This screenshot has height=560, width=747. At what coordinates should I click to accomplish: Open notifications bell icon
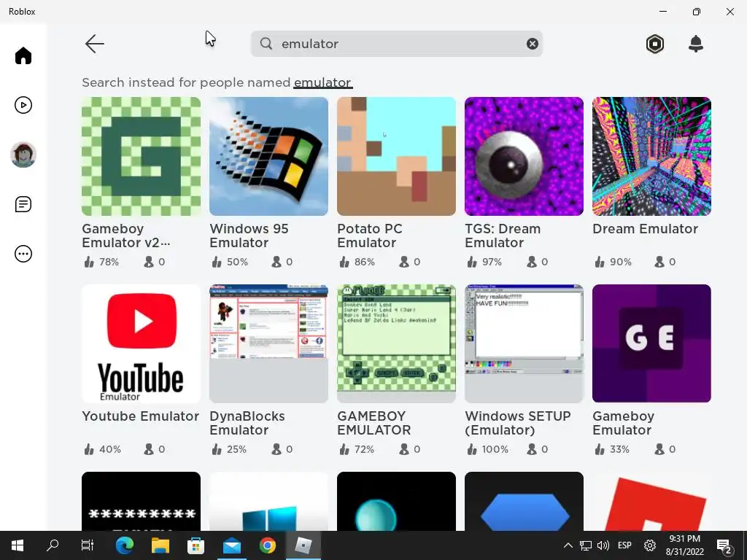click(x=696, y=44)
